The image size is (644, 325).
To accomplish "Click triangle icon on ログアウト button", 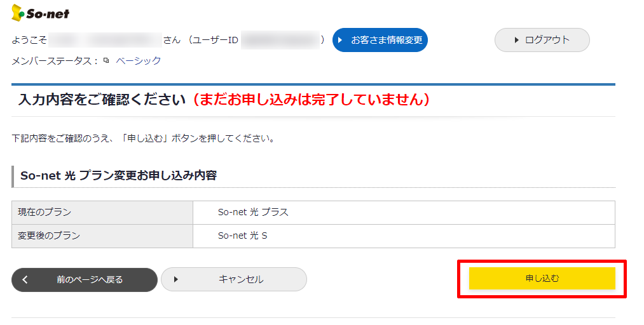I will (x=517, y=40).
